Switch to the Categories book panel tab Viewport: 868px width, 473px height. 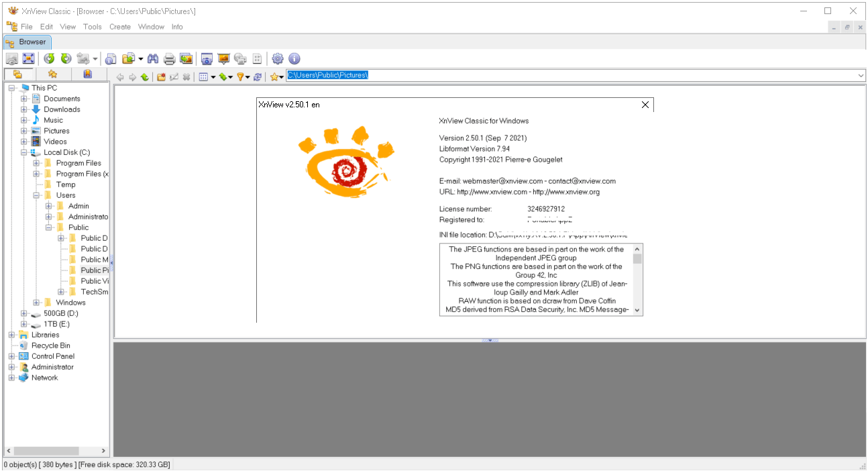pyautogui.click(x=87, y=74)
